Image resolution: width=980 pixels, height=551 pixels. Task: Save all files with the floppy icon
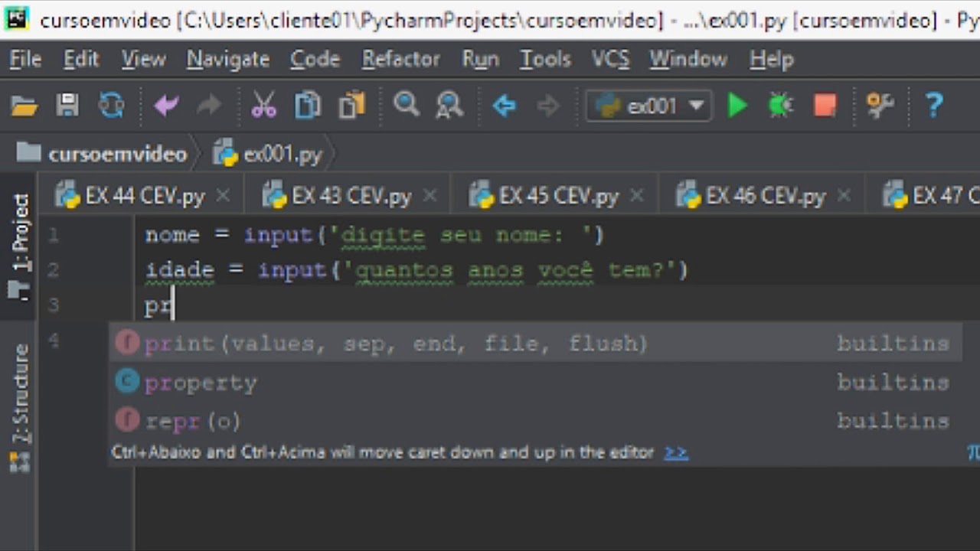click(x=67, y=106)
